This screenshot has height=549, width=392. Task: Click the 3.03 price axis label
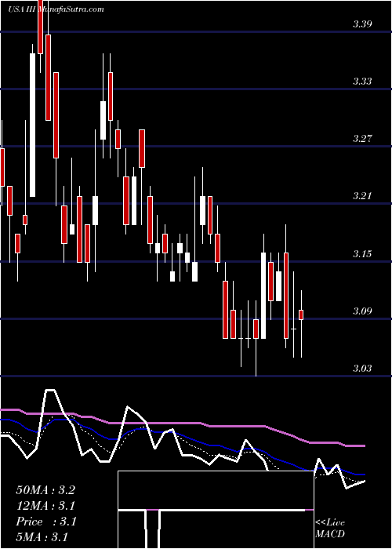point(362,369)
